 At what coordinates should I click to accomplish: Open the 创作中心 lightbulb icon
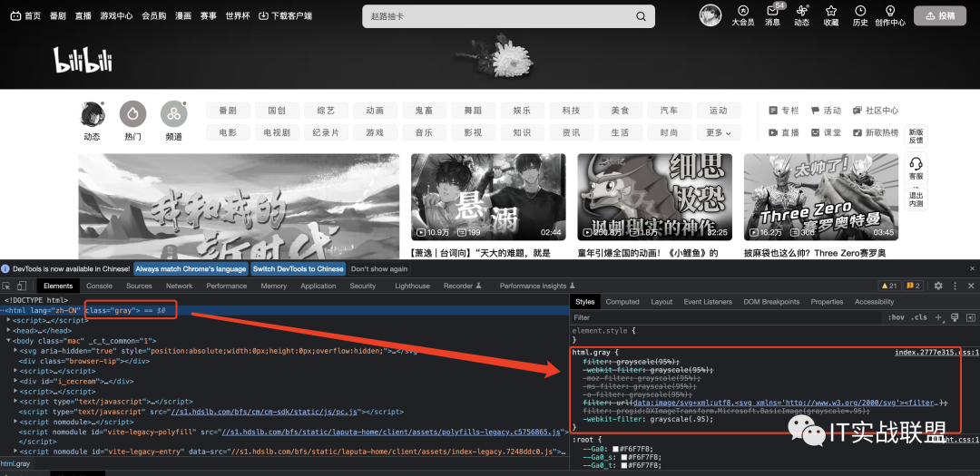(890, 11)
